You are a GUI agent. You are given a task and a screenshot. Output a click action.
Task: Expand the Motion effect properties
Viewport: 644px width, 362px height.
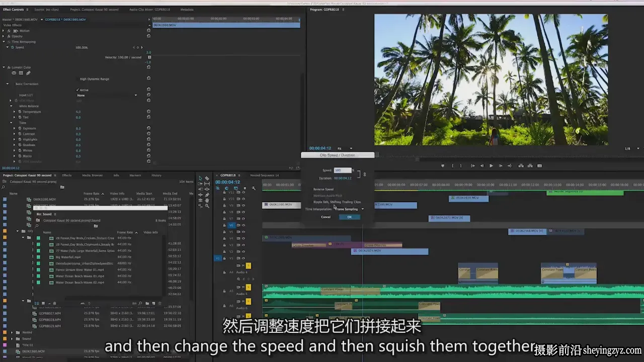[x=4, y=31]
